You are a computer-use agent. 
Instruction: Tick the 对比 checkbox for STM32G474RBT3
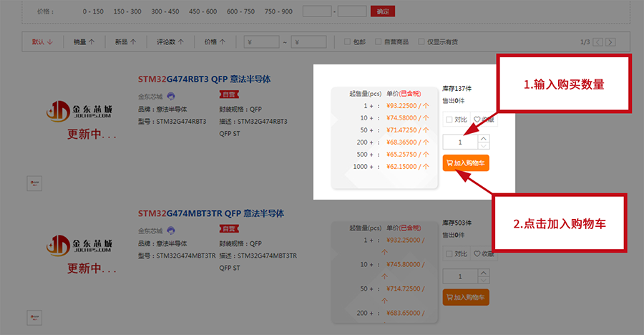(x=449, y=120)
